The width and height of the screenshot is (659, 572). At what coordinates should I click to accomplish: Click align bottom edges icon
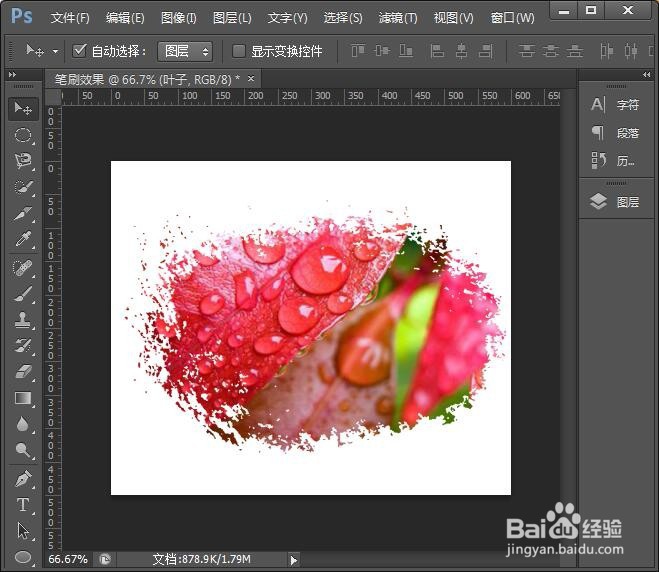[406, 51]
